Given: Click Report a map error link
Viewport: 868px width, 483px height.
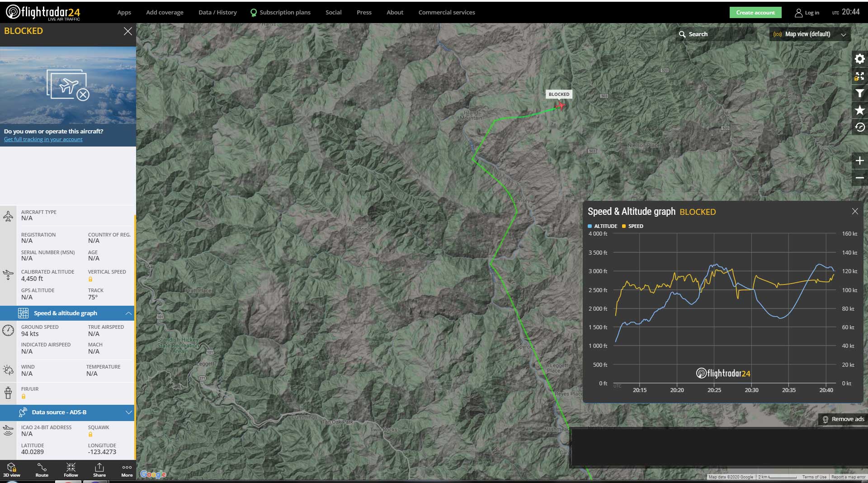Looking at the screenshot, I should [x=848, y=477].
